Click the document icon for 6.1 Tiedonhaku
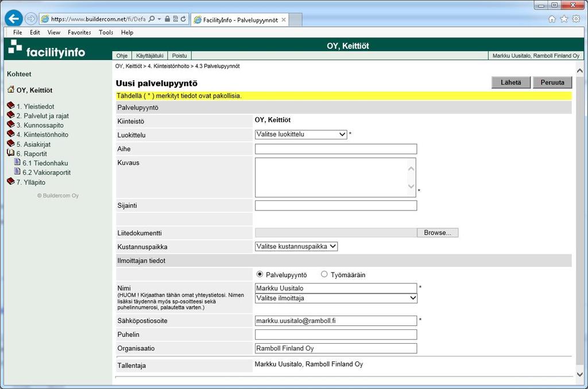 (17, 162)
